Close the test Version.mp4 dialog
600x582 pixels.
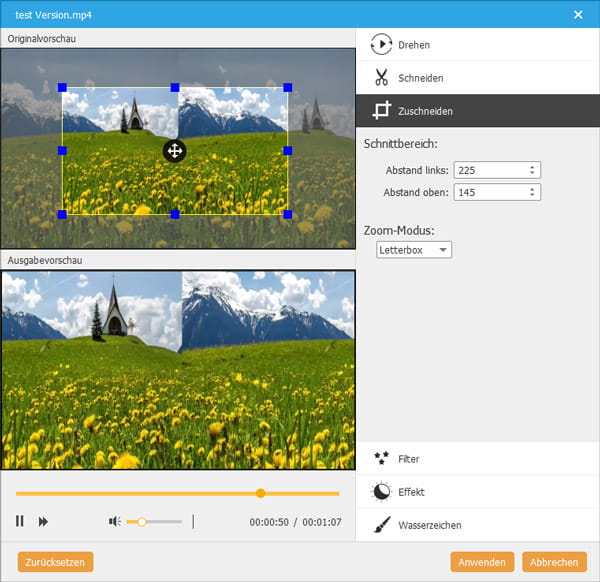coord(578,15)
